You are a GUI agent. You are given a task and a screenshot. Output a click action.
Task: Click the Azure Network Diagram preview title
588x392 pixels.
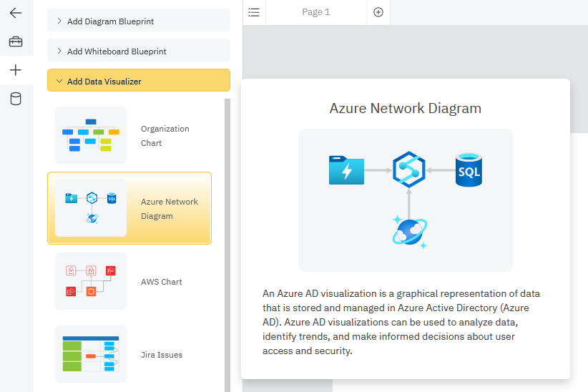[x=406, y=108]
